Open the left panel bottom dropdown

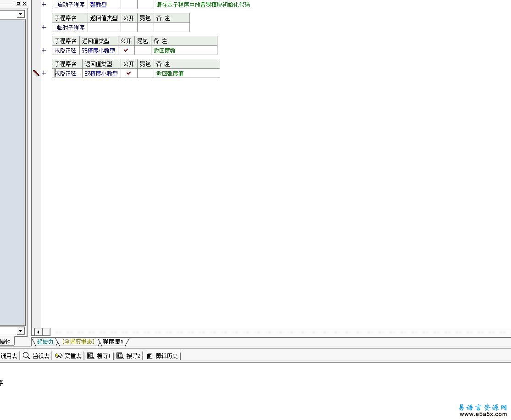21,330
